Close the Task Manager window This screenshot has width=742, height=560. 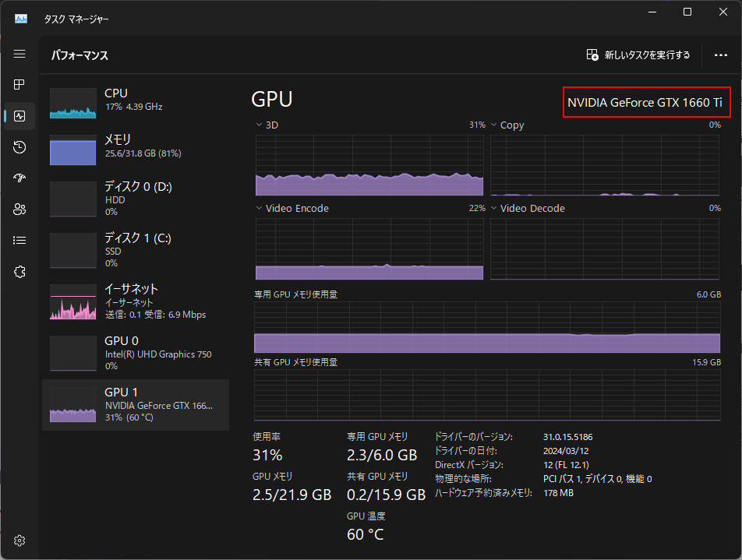pos(723,12)
